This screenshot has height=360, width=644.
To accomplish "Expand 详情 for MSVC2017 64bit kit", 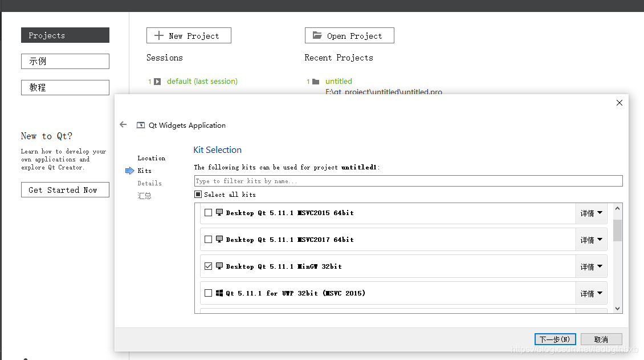I will pos(591,240).
